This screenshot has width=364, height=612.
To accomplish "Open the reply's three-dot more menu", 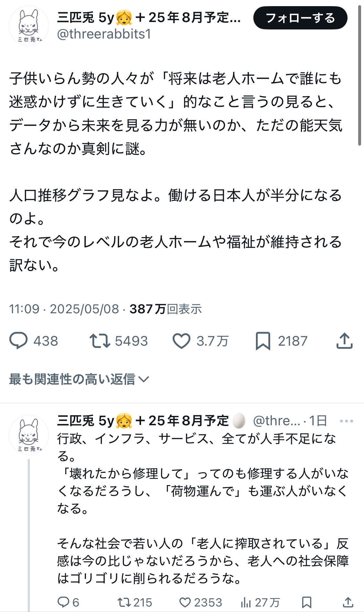I will tap(347, 421).
